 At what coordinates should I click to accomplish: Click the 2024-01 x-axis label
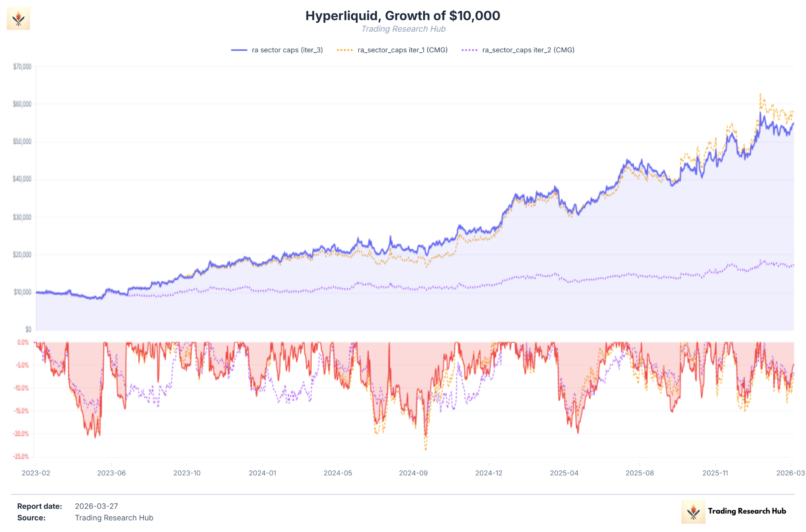point(262,473)
